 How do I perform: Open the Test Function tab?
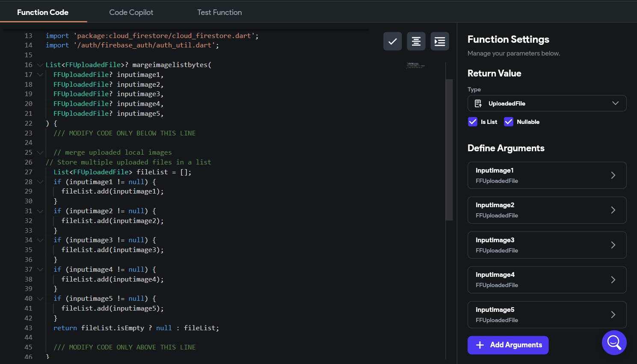pos(219,12)
